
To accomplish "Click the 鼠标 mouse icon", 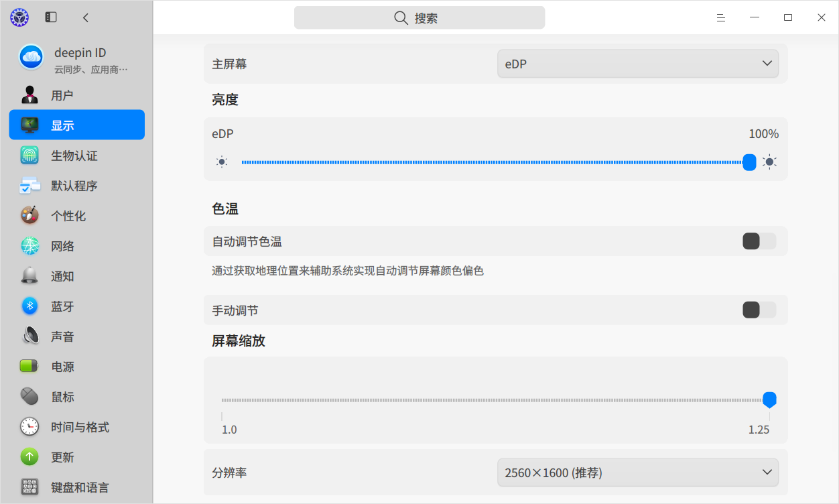I will click(29, 397).
